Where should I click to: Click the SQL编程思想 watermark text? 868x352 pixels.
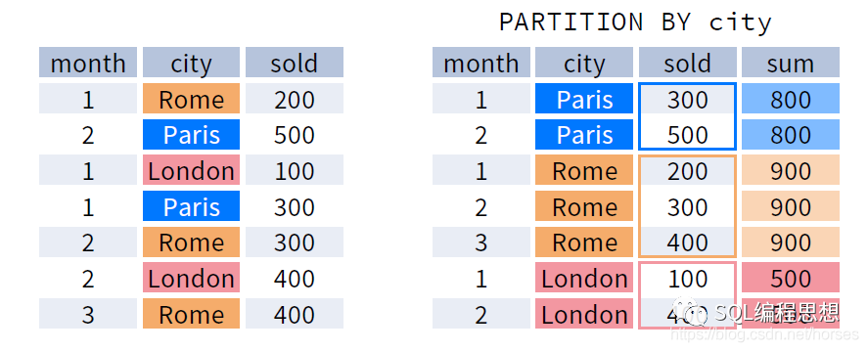pos(776,313)
